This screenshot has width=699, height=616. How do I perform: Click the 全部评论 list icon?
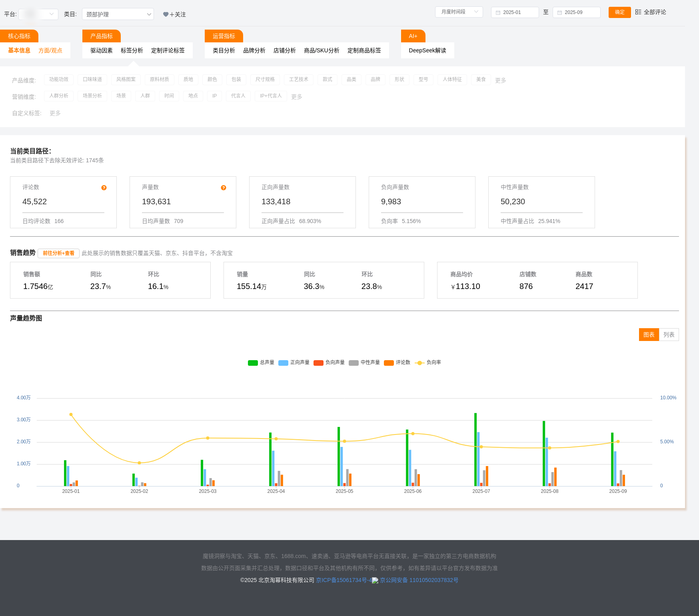[638, 12]
